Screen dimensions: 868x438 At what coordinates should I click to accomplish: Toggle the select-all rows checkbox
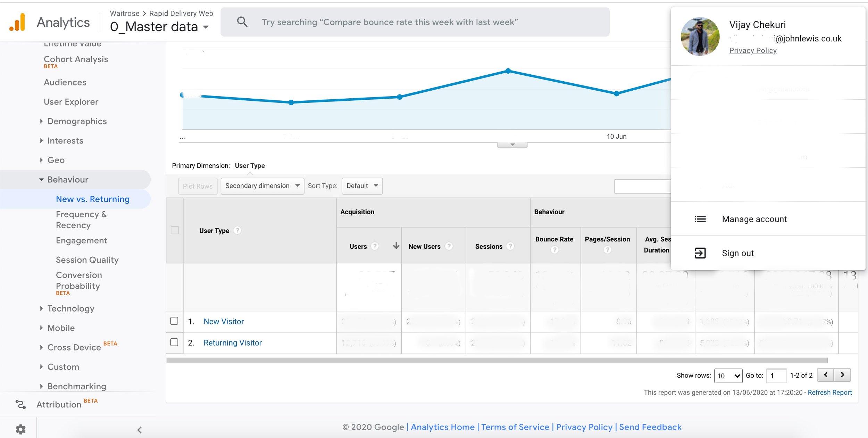pos(175,230)
